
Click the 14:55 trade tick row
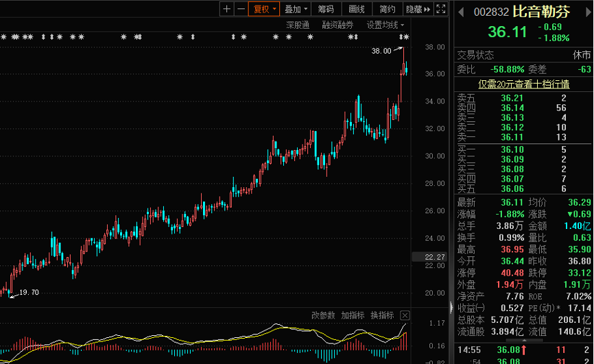(523, 350)
